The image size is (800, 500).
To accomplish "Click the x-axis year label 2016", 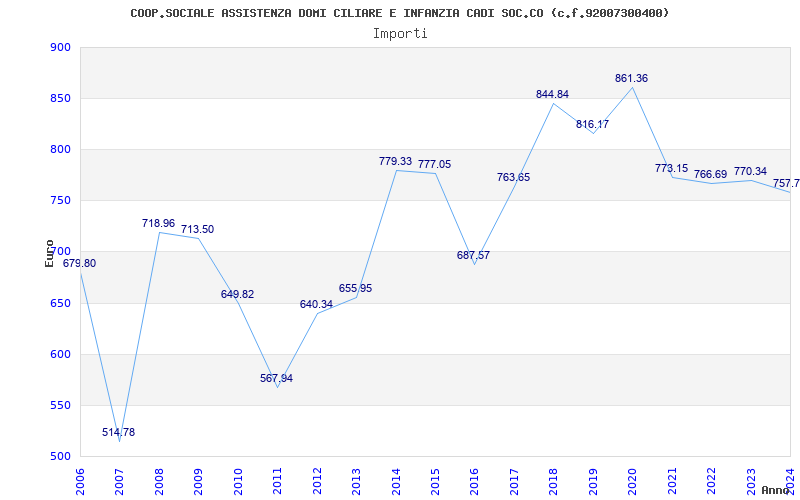I will pyautogui.click(x=475, y=481).
